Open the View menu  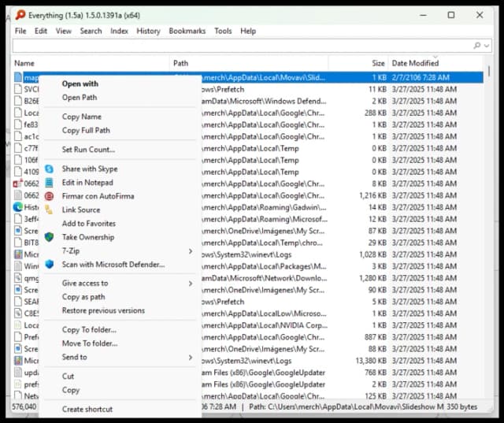(64, 31)
